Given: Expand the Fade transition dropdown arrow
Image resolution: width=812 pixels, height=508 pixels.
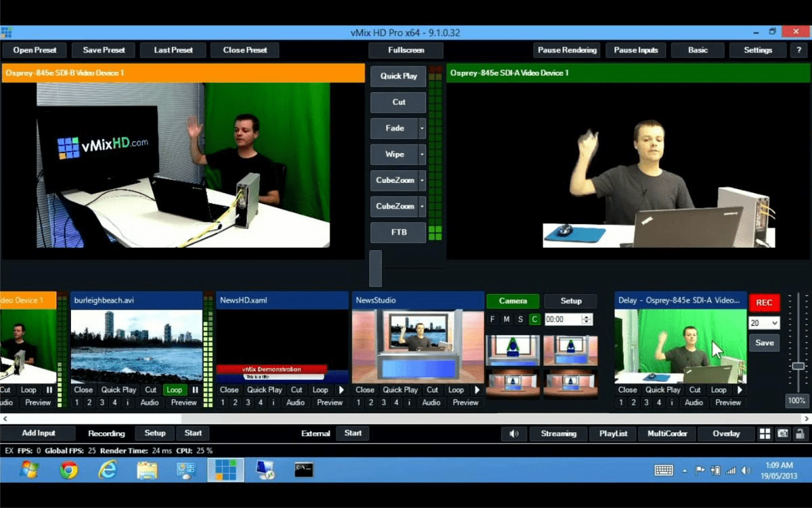Looking at the screenshot, I should coord(421,128).
